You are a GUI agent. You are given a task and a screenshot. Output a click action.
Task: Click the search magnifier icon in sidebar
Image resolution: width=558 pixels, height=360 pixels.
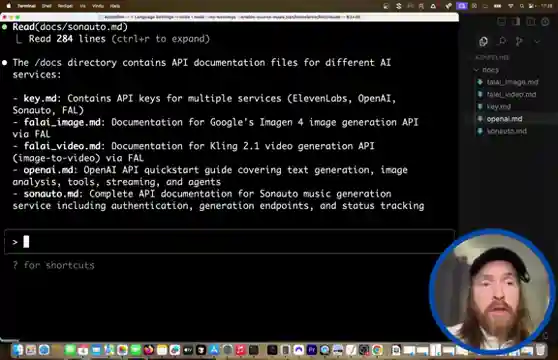pyautogui.click(x=502, y=41)
